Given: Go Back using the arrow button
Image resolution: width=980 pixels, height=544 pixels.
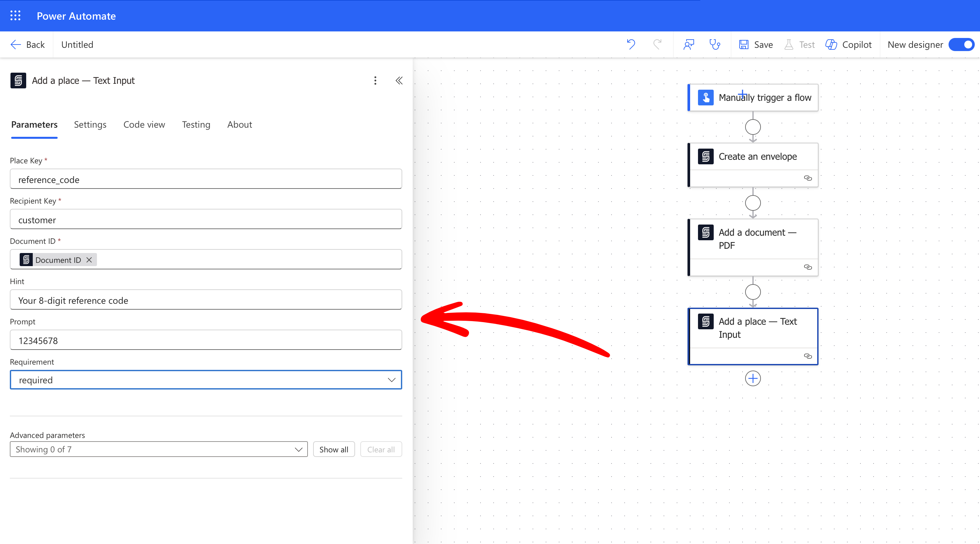Looking at the screenshot, I should tap(28, 45).
